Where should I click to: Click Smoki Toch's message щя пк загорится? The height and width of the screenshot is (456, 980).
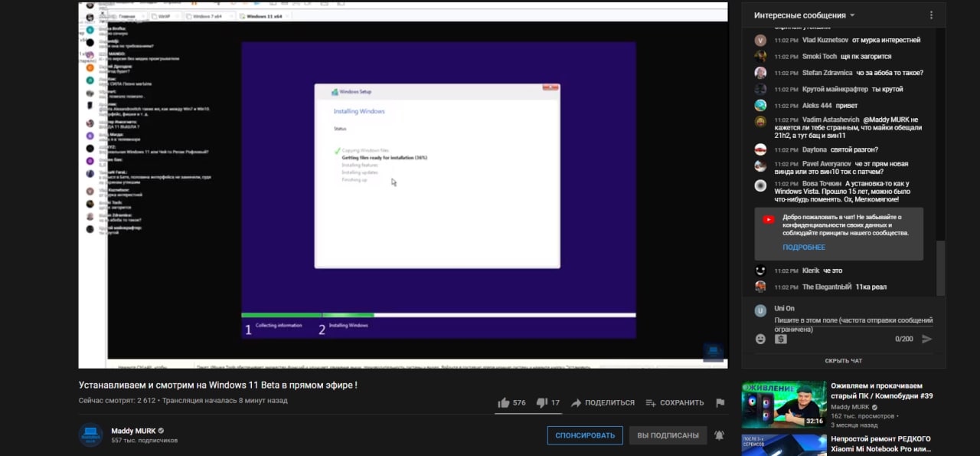867,56
